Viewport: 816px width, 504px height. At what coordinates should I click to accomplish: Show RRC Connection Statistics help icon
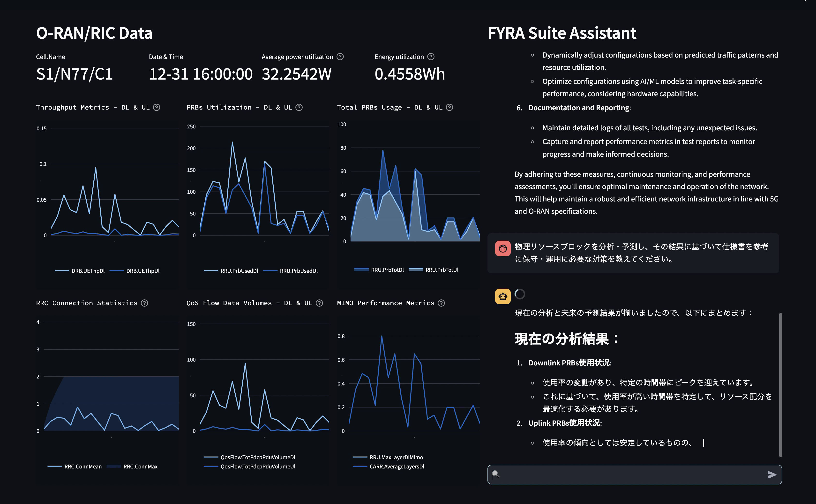(144, 303)
